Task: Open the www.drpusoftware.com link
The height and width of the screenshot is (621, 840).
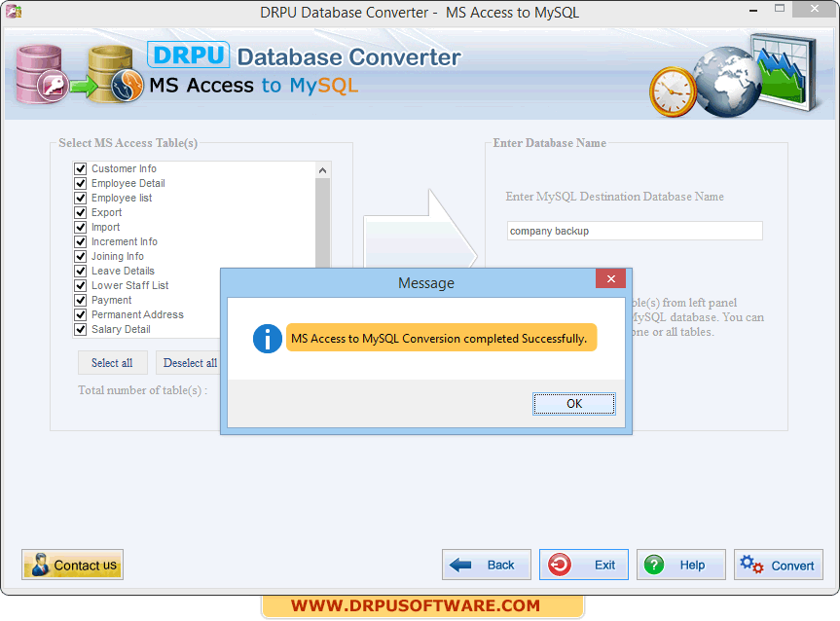Action: tap(416, 605)
